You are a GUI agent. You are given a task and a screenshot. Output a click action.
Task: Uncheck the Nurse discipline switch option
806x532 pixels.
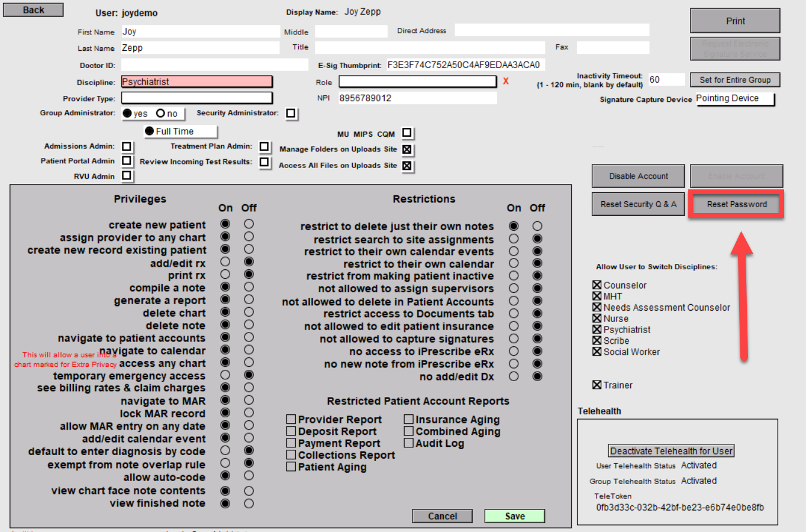tap(597, 318)
